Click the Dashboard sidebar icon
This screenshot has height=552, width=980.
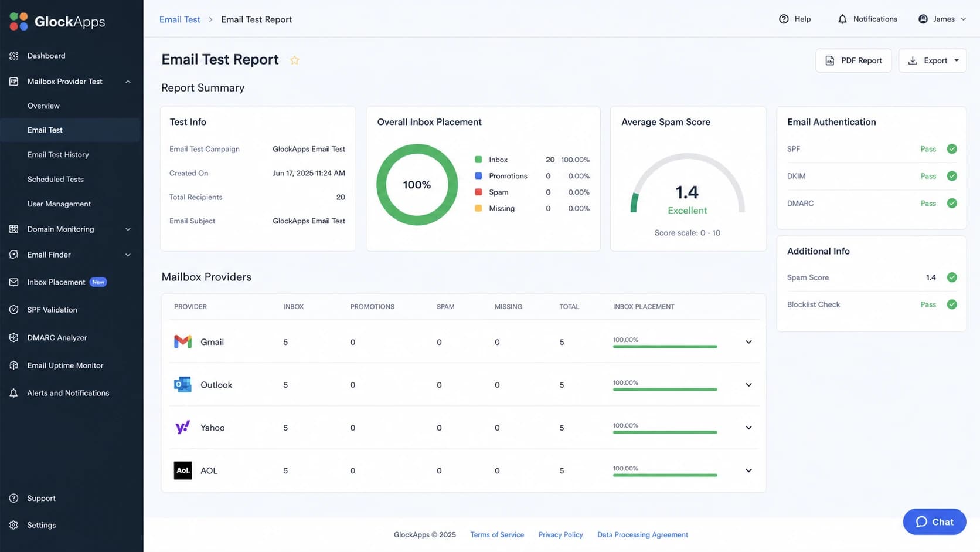[14, 56]
